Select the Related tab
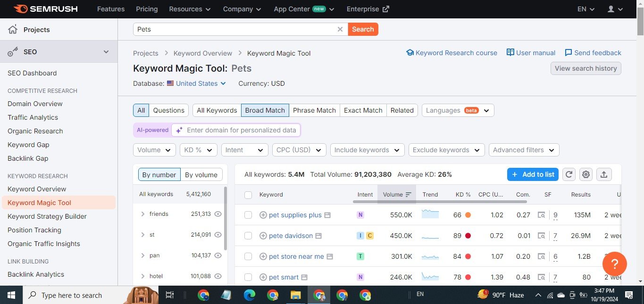This screenshot has width=644, height=304. (x=402, y=110)
